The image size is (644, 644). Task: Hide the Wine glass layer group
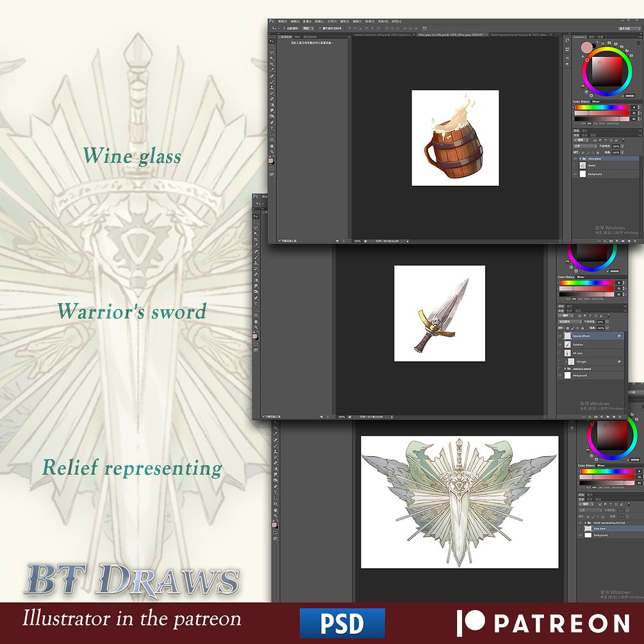click(x=575, y=158)
